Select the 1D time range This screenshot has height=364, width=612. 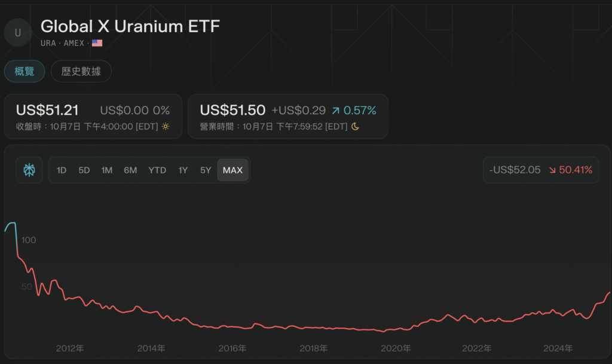[x=62, y=170]
